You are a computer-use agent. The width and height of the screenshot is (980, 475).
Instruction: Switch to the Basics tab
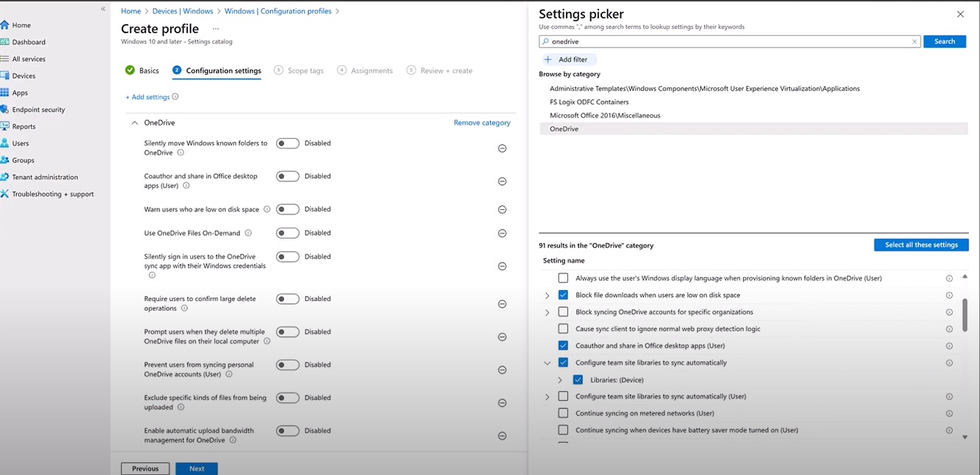click(x=149, y=70)
